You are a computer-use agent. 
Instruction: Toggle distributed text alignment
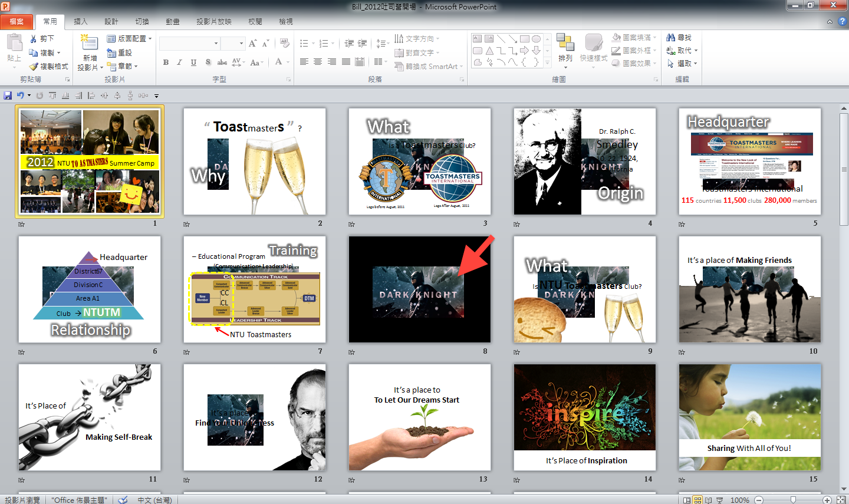(x=360, y=62)
